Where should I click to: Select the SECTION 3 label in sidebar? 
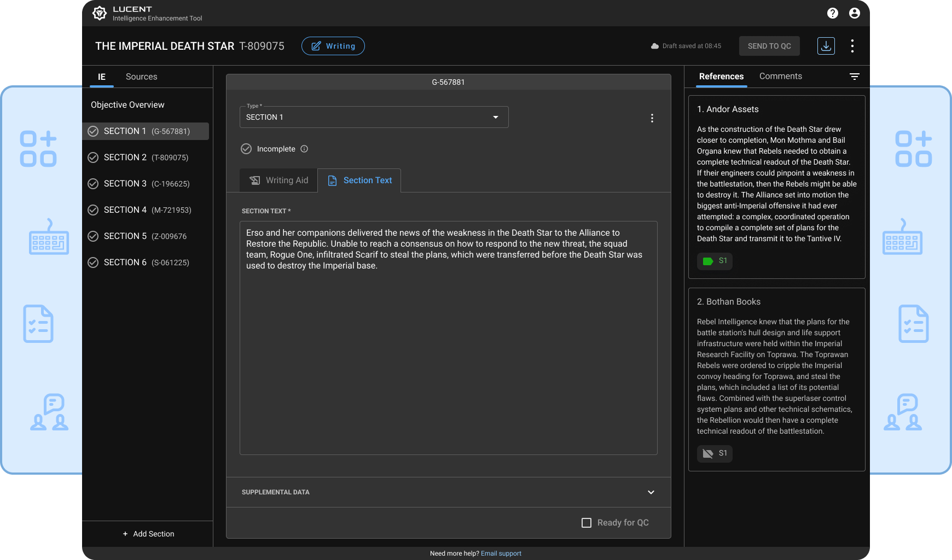(x=125, y=184)
